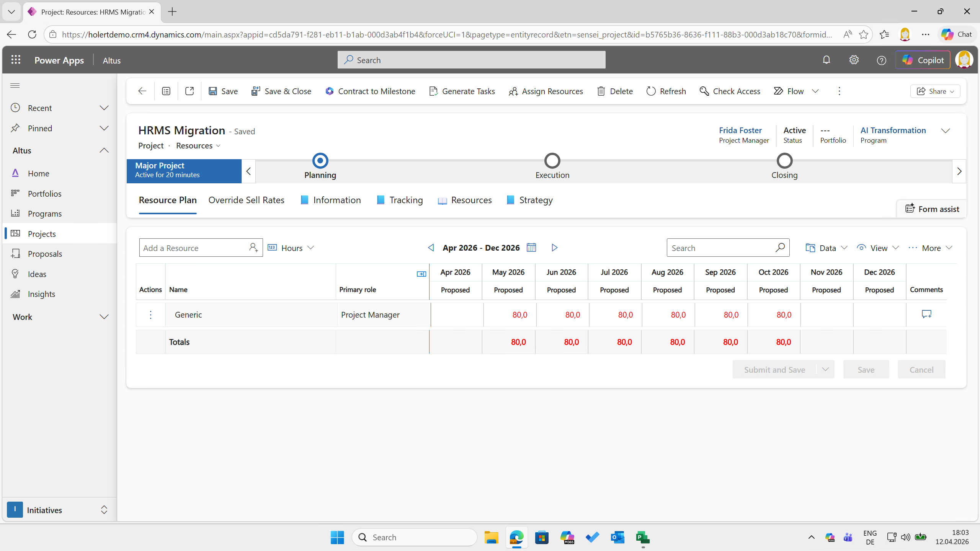Click Assign Resources in the command bar
Screen dimensions: 980x551
(x=546, y=91)
